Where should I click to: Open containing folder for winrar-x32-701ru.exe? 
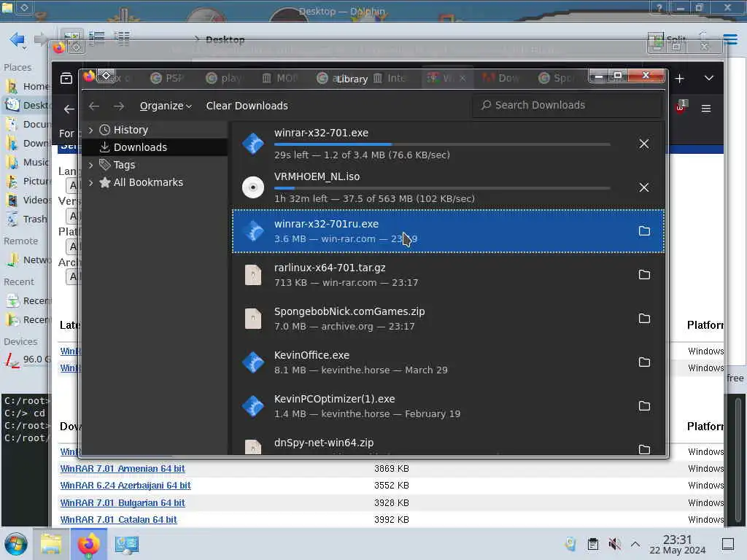(644, 231)
